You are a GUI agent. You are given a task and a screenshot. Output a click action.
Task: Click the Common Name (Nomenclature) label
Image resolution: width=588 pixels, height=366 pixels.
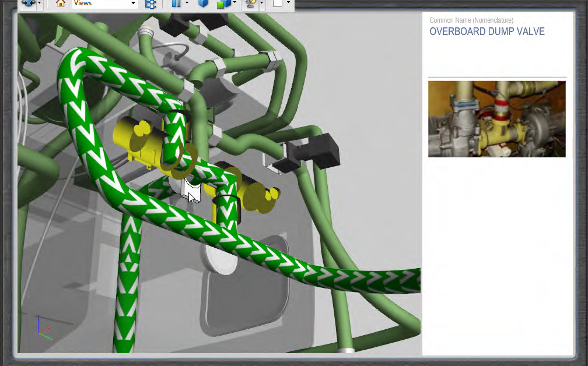(x=471, y=20)
